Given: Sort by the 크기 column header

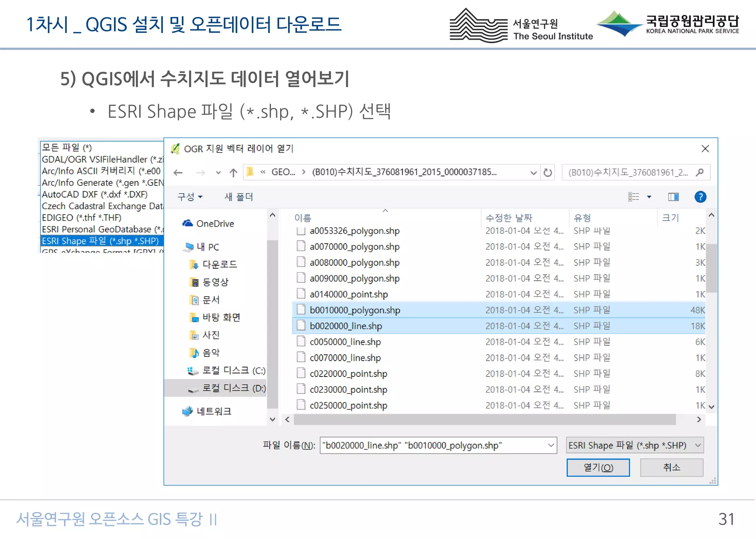Looking at the screenshot, I should tap(670, 218).
